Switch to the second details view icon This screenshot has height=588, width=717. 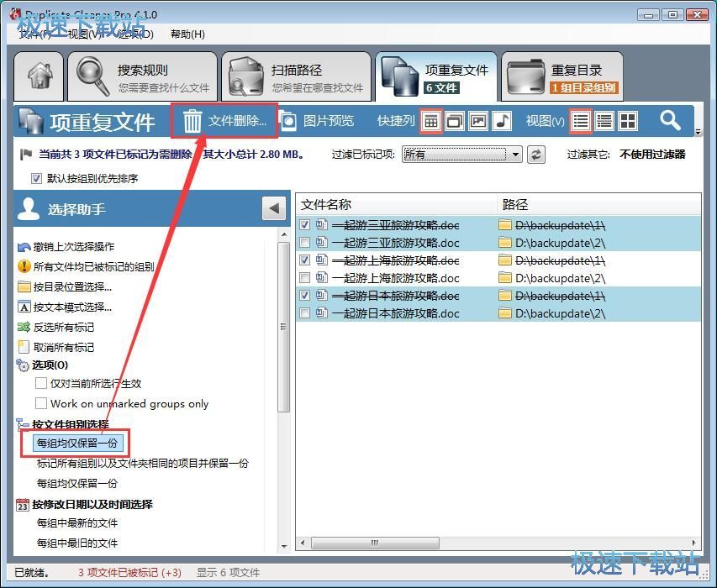click(604, 121)
